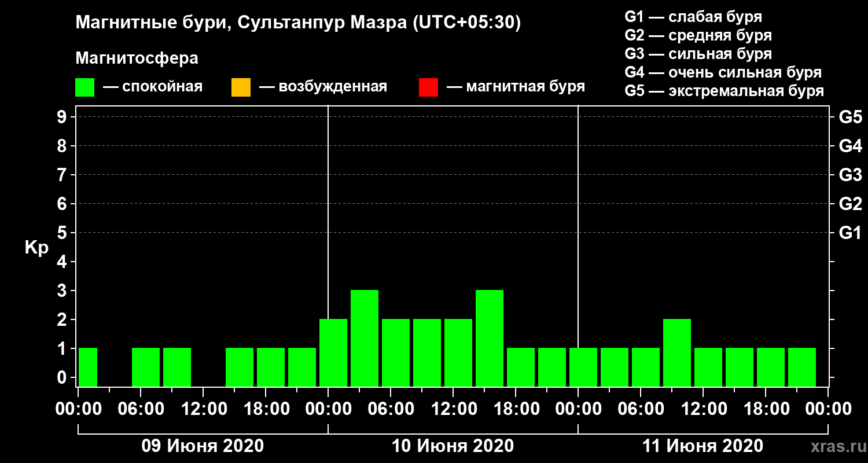The height and width of the screenshot is (463, 868).
Task: Click the first bar of 09 Июня at 00:00
Action: 88,367
